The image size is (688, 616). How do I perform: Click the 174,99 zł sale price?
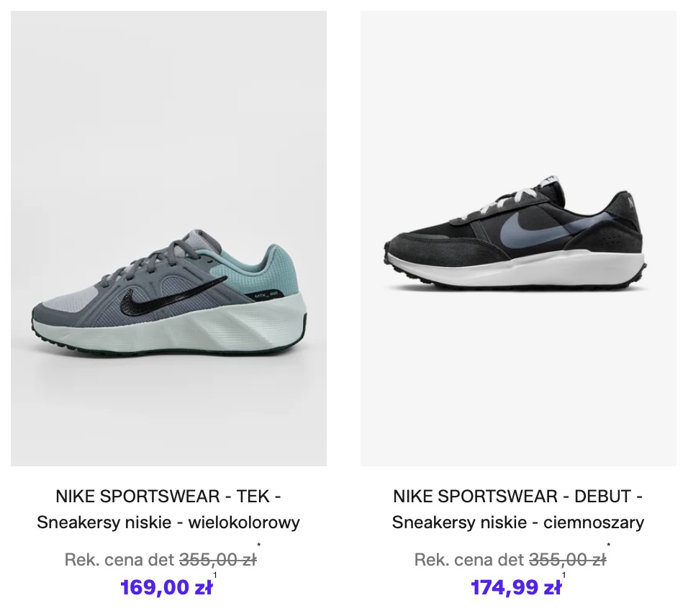(515, 588)
